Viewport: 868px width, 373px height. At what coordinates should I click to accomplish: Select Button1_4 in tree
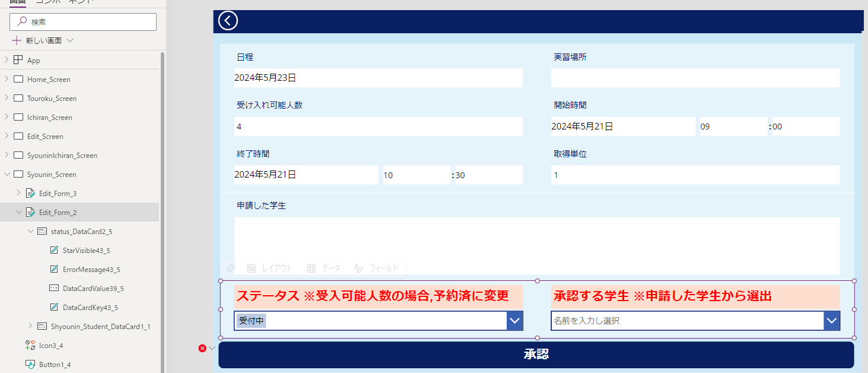[x=55, y=364]
